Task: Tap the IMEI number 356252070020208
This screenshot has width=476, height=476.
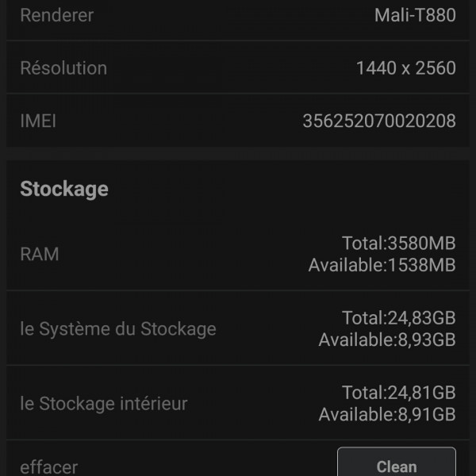Action: 379,121
